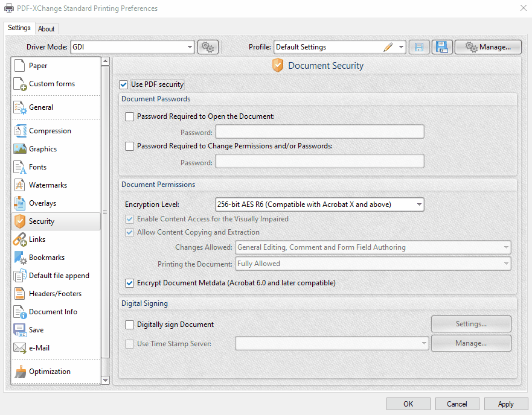Click the Headers/Footers sidebar icon
Viewport: 532px width, 415px height.
point(19,294)
